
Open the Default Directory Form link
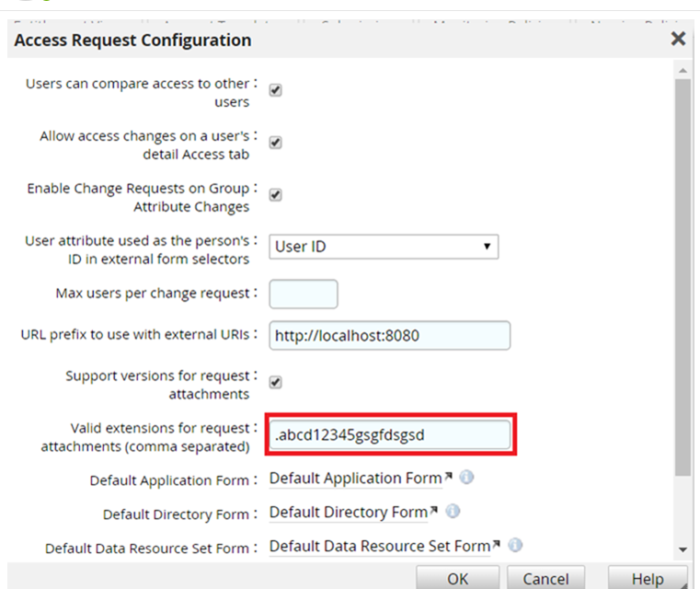(x=348, y=512)
